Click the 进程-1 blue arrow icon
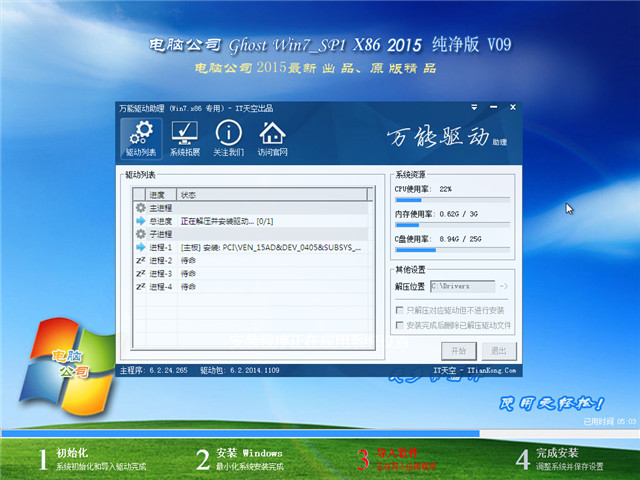The image size is (640, 480). [141, 247]
